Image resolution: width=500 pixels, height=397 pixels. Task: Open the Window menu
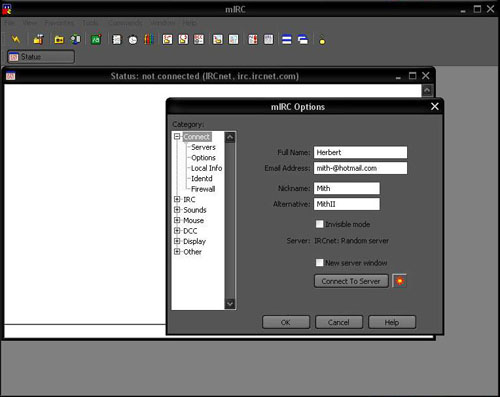(162, 23)
